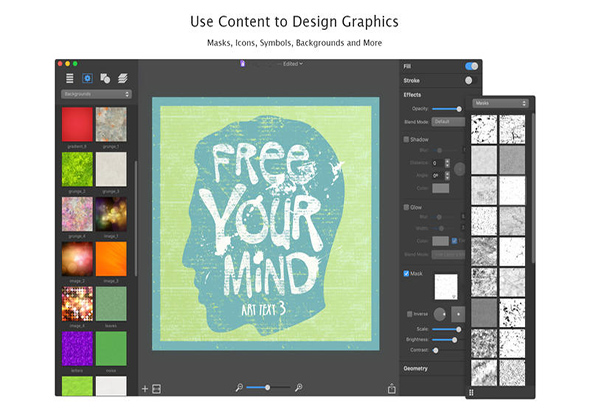Open the Blend Mode dropdown set to Default
Screen dimensions: 590x411
pyautogui.click(x=448, y=122)
